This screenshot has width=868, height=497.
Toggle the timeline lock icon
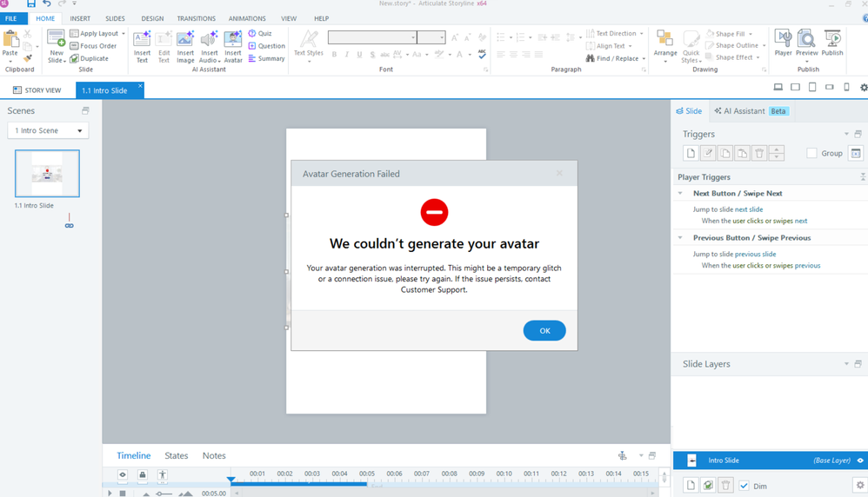[x=143, y=474]
